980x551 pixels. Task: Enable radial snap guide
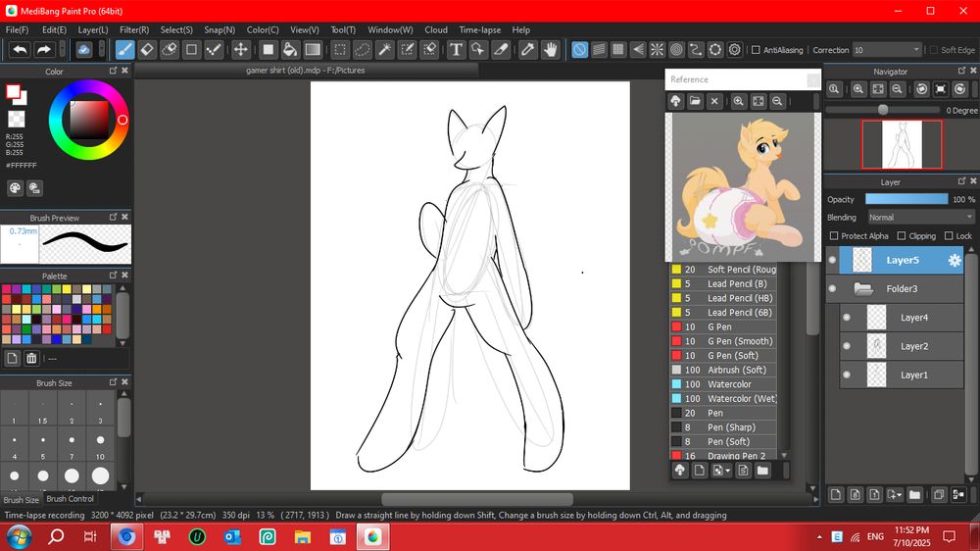tap(657, 49)
